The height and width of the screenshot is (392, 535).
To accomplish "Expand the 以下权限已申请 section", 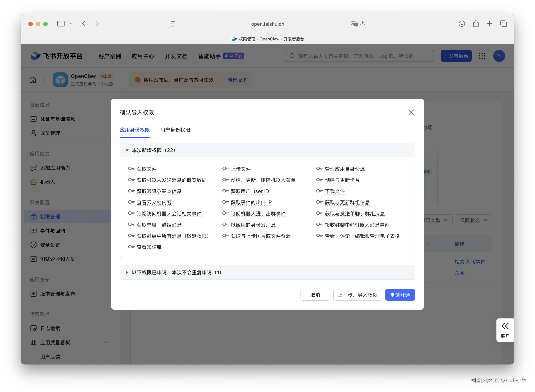I will [x=127, y=272].
